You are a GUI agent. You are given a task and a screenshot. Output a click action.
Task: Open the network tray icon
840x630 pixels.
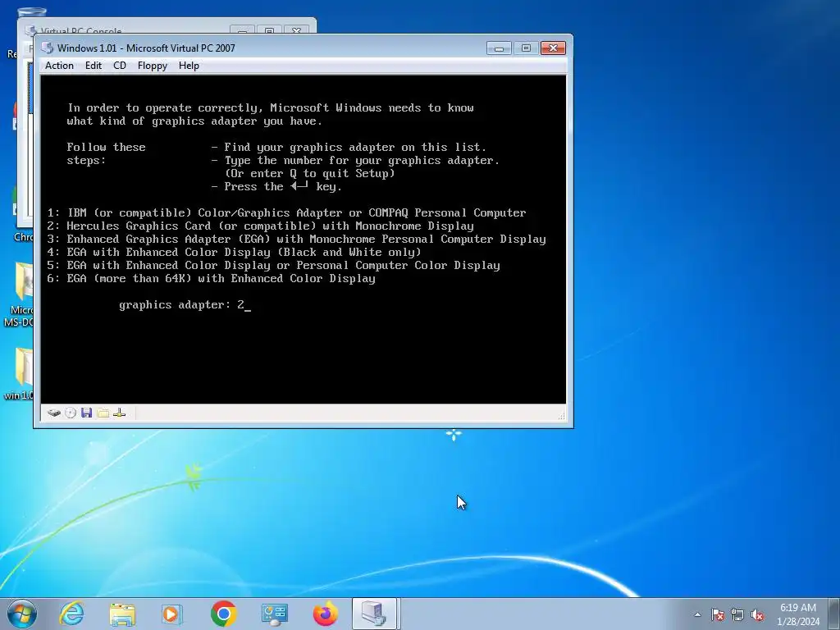737,614
